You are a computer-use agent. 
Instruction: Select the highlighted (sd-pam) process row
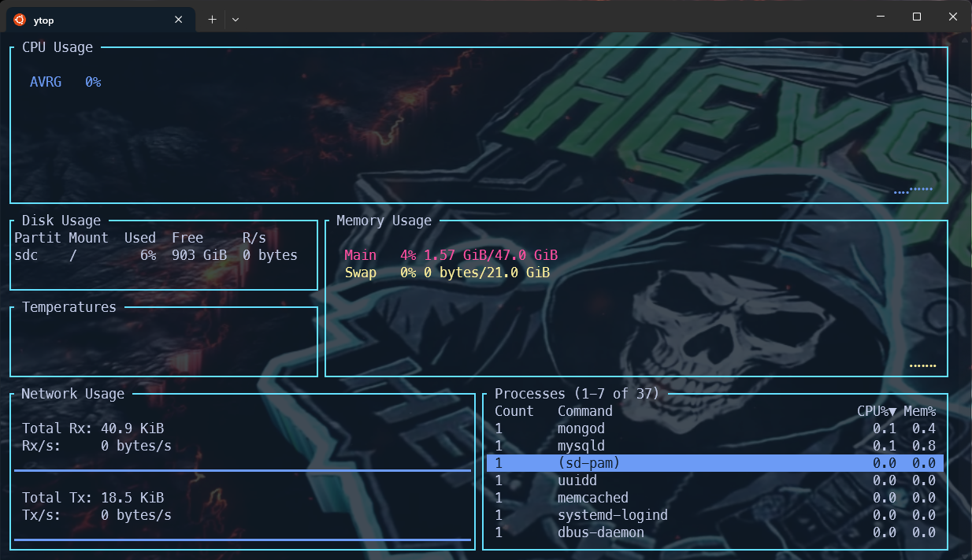click(x=715, y=463)
